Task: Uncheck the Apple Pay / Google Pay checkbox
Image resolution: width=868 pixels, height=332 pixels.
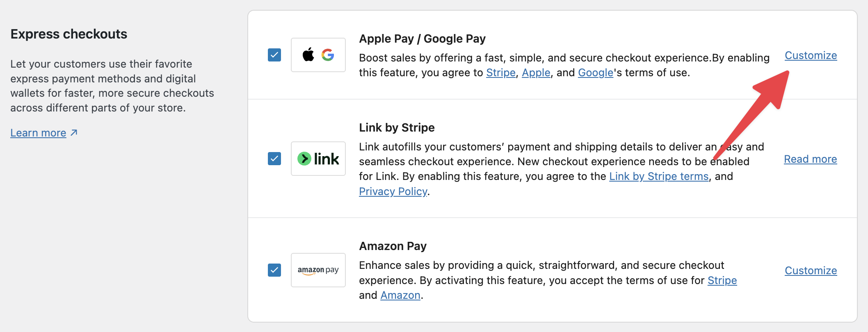Action: click(x=274, y=55)
